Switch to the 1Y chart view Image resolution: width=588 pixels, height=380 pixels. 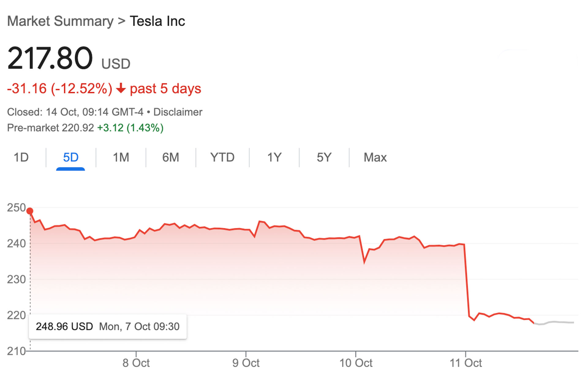tap(274, 158)
